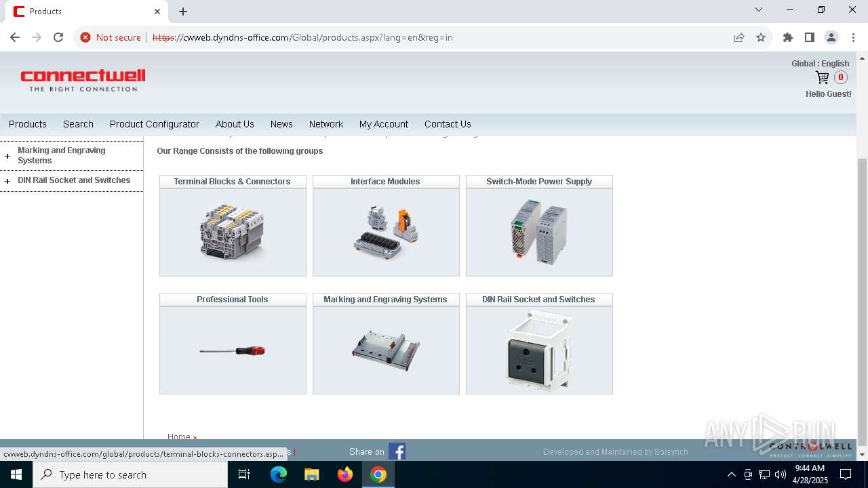Expand DIN Rail Socket and Switches sidebar item
This screenshot has width=868, height=488.
click(7, 181)
